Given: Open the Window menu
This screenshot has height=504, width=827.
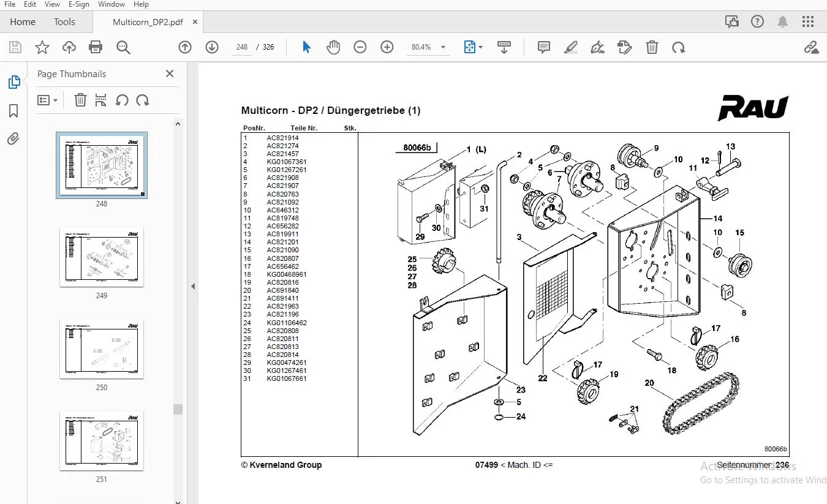Looking at the screenshot, I should (111, 4).
